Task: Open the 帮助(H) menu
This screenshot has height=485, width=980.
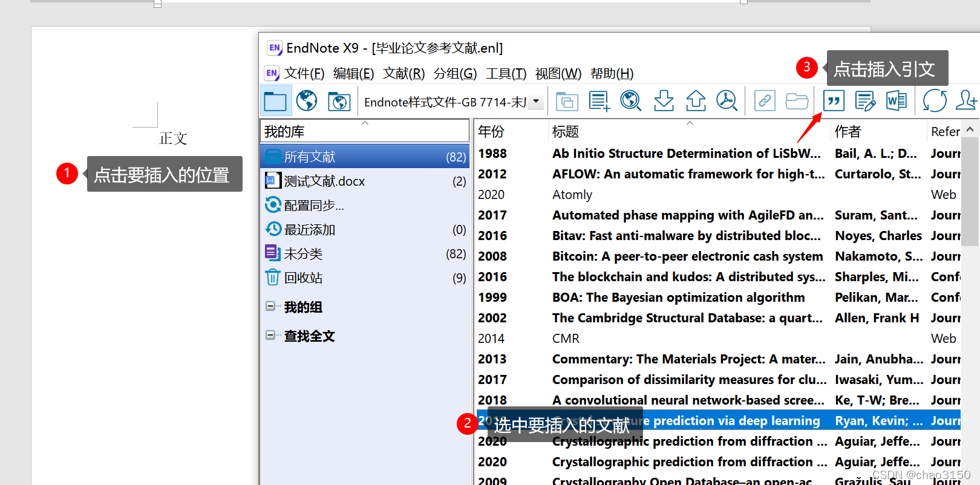Action: click(612, 74)
